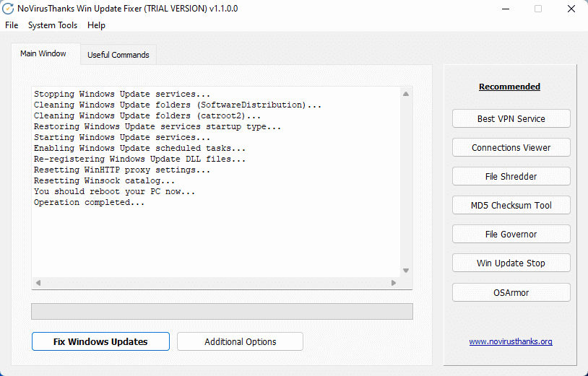Launch the Connections Viewer recommendation
Viewport: 588px width, 376px height.
coord(511,147)
